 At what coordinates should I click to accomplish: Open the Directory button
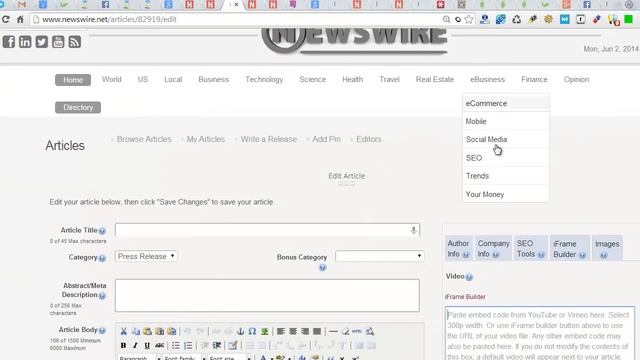pyautogui.click(x=78, y=107)
